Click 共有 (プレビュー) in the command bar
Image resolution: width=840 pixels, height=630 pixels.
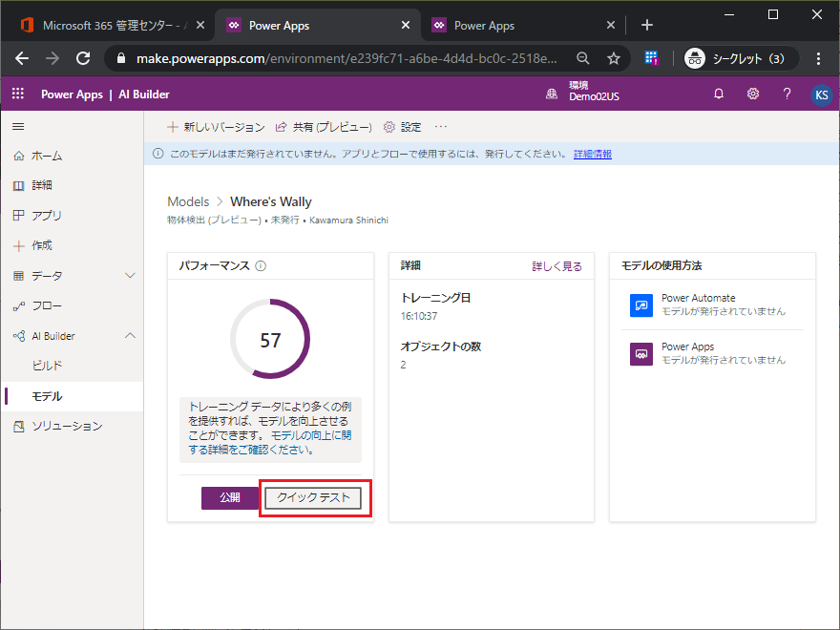tap(324, 127)
